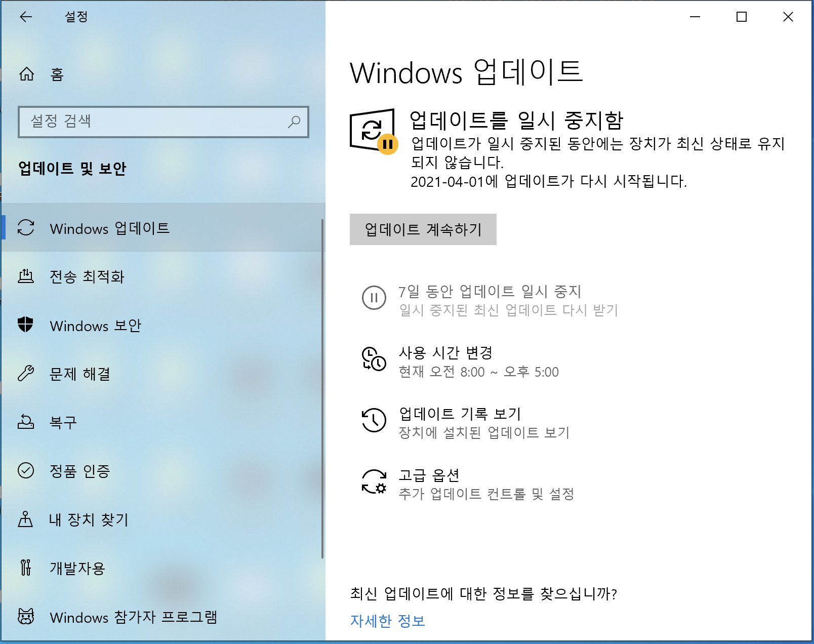Screen dimensions: 814x644
Task: Click the 업데이트 계속하기 button
Action: [x=423, y=229]
